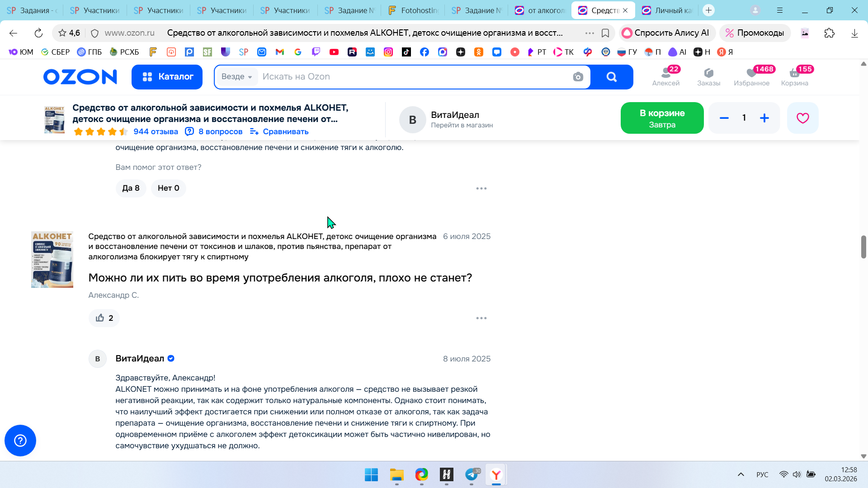Vote Да on the answer helpfulness

131,188
